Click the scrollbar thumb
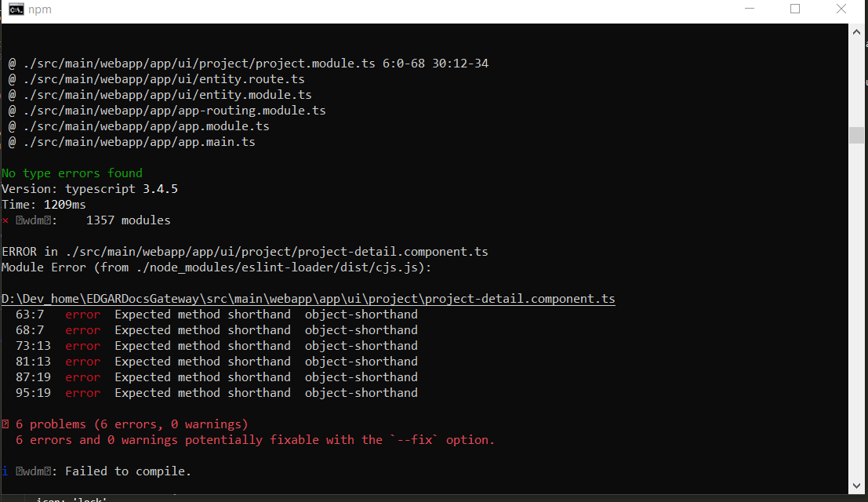Image resolution: width=868 pixels, height=502 pixels. coord(857,134)
